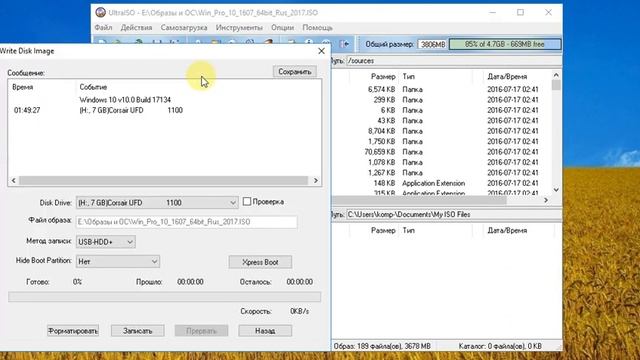640x360 pixels.
Task: Click up arrow of ISO file list scrollbar
Action: coord(556,75)
